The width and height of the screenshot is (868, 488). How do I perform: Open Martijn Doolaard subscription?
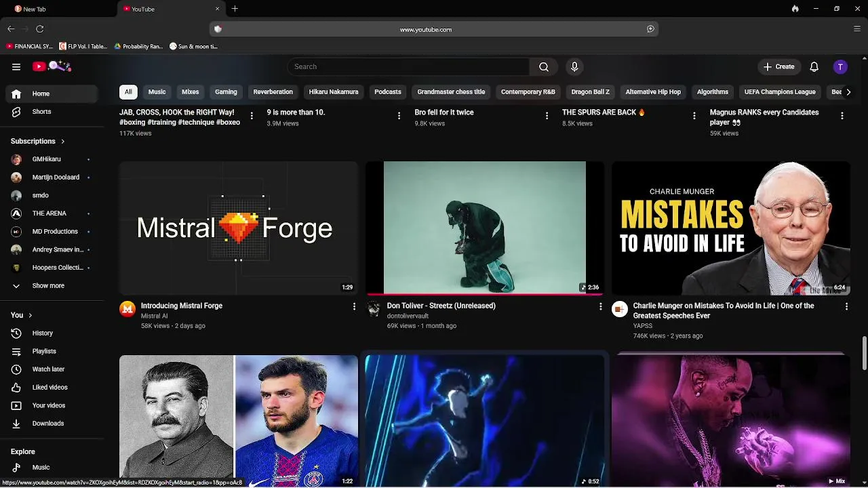coord(52,177)
